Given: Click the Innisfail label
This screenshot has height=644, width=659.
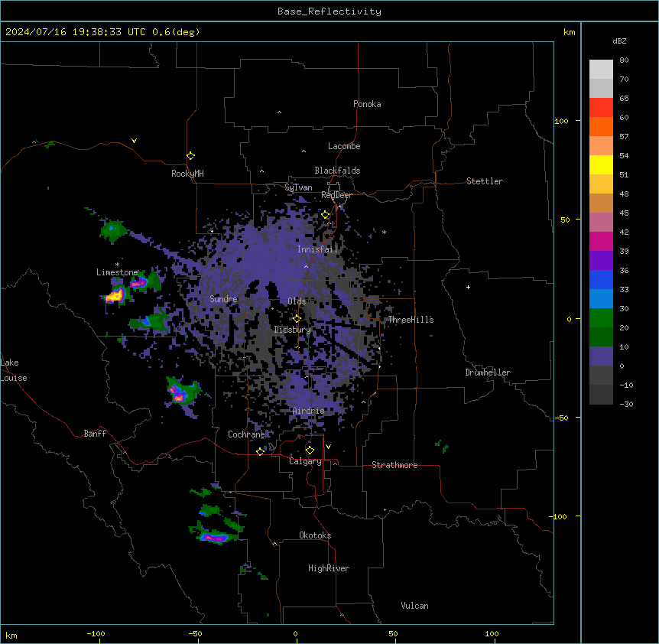Looking at the screenshot, I should pos(317,249).
